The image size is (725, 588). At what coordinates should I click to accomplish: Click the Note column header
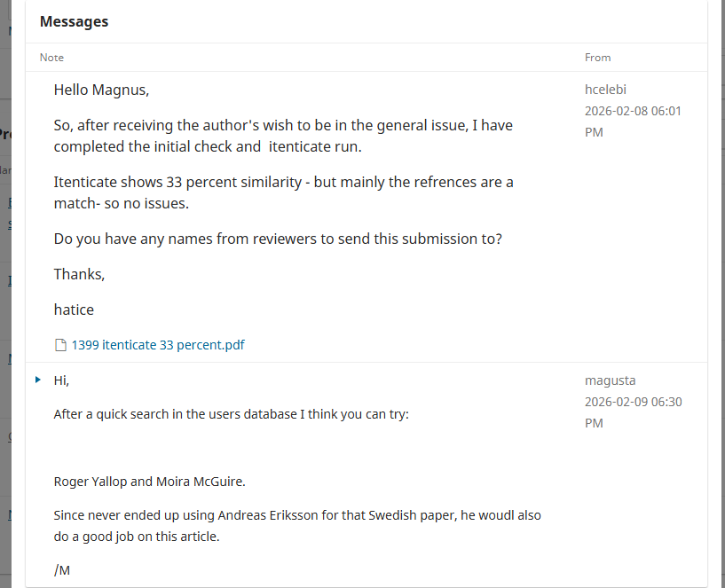click(52, 58)
